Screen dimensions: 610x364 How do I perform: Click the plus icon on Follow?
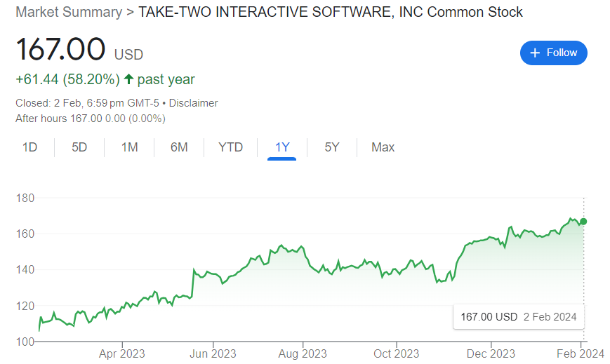coord(535,53)
